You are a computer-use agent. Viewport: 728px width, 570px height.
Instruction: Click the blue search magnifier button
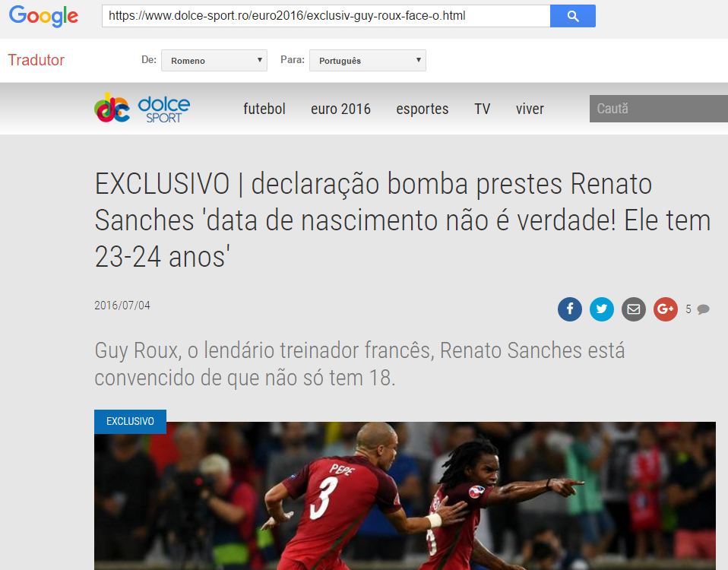[572, 16]
